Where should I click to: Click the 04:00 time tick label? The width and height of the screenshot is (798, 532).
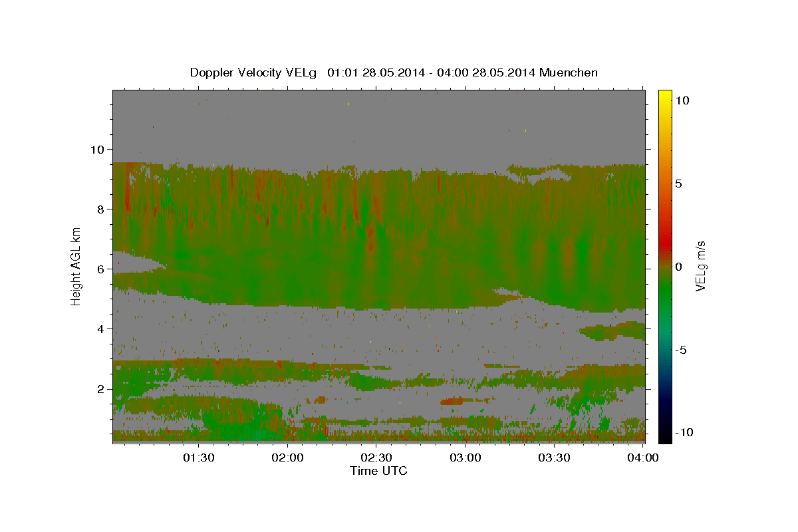click(643, 458)
